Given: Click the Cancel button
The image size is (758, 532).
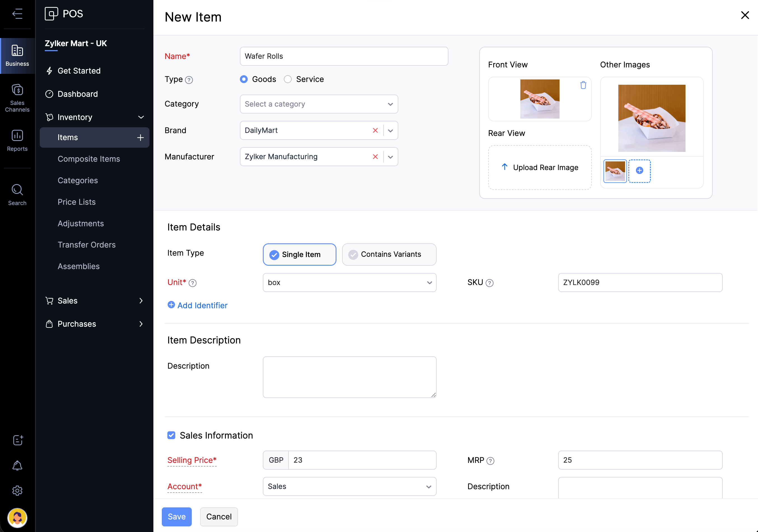Looking at the screenshot, I should [x=219, y=517].
